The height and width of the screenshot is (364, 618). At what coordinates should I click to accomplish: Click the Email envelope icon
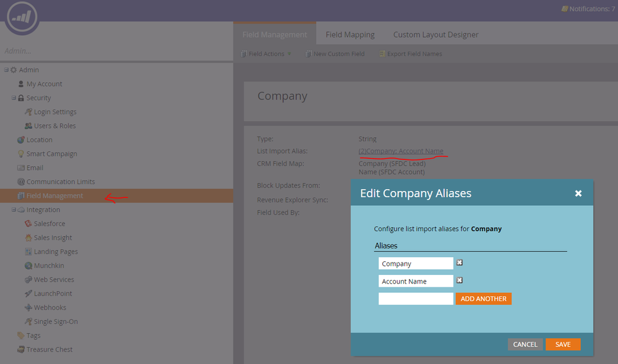pyautogui.click(x=21, y=168)
